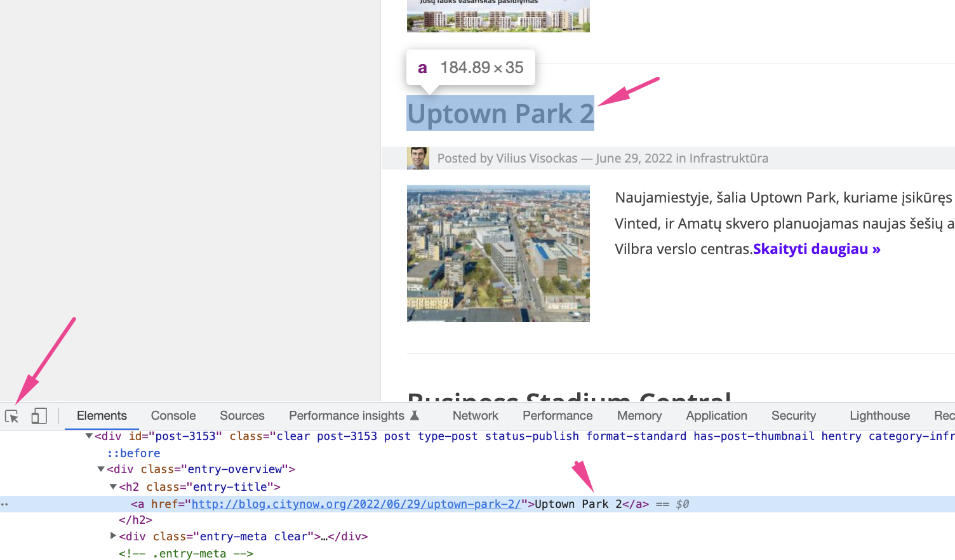Open the Uptown Park 2 post title
This screenshot has width=955, height=560.
[x=500, y=114]
